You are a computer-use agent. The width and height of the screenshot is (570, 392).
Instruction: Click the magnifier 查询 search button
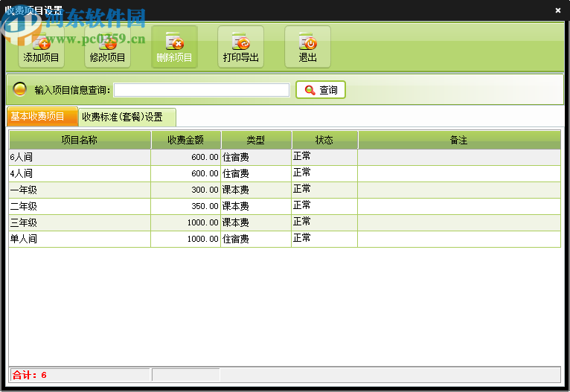tap(321, 90)
